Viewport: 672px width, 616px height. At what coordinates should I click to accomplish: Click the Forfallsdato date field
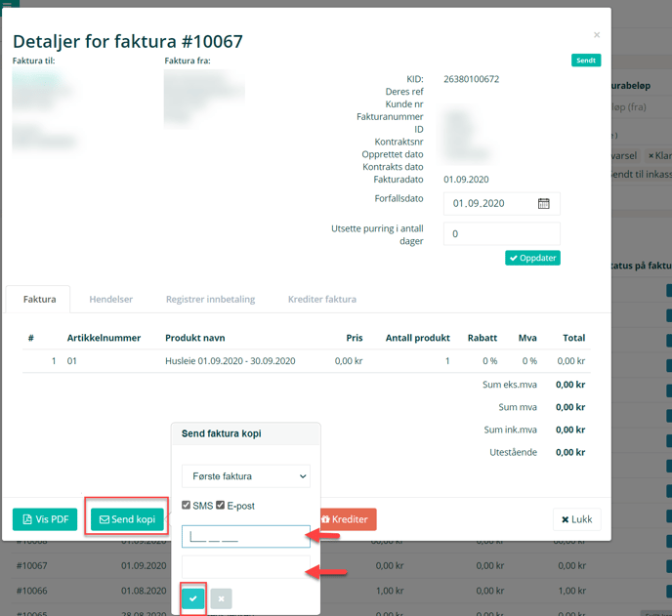501,203
